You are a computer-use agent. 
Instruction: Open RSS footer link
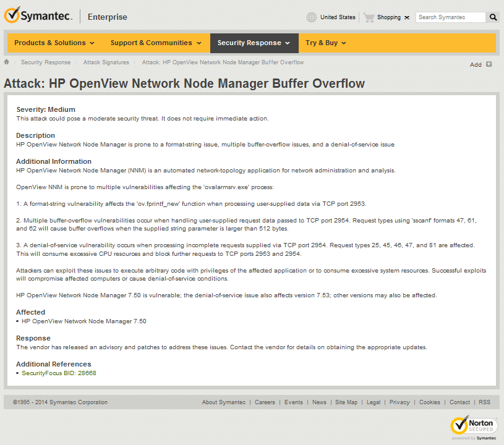(x=484, y=402)
